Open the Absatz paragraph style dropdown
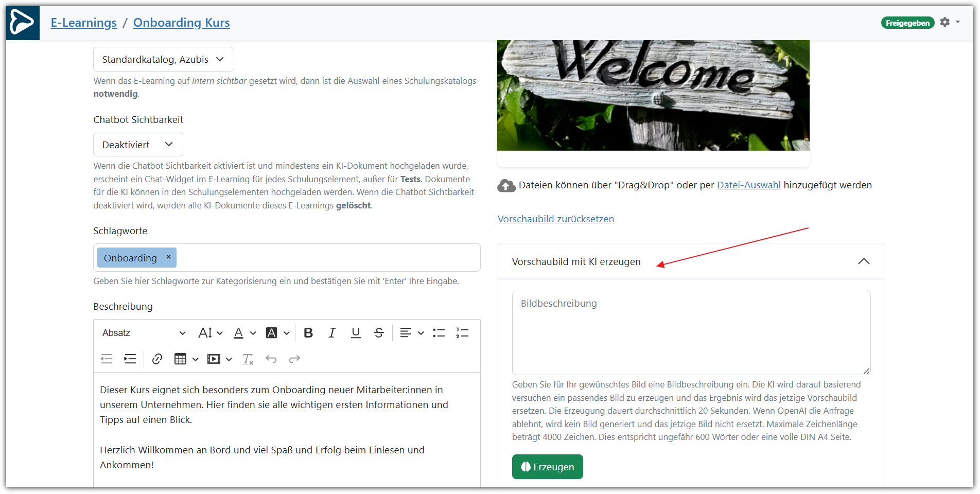Image resolution: width=980 pixels, height=494 pixels. click(144, 333)
